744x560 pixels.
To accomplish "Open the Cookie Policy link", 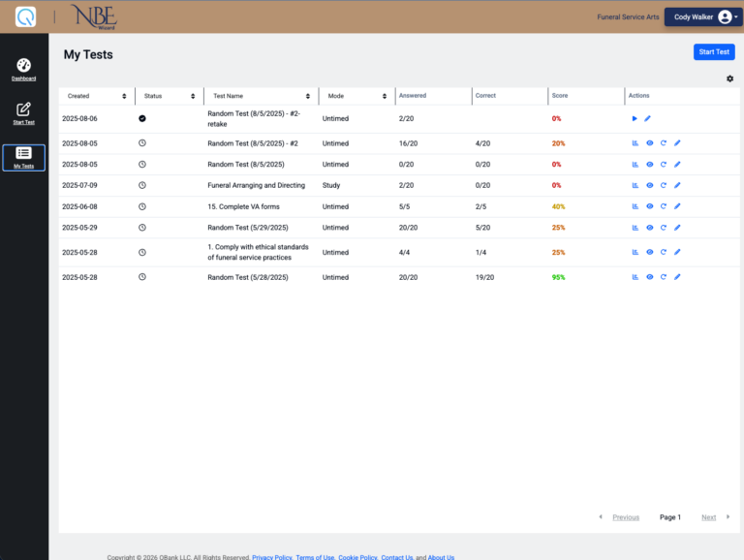I will tap(357, 557).
